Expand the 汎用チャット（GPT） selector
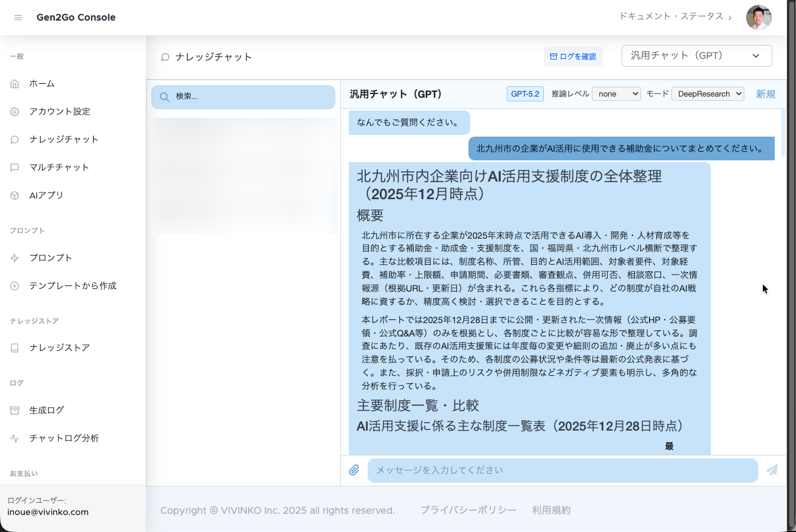This screenshot has width=796, height=532. coord(696,56)
